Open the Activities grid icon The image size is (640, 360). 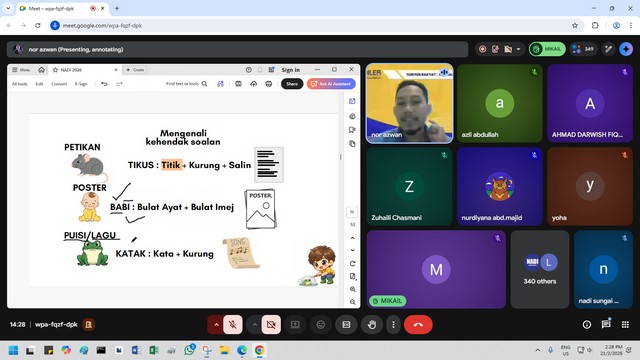[x=625, y=324]
